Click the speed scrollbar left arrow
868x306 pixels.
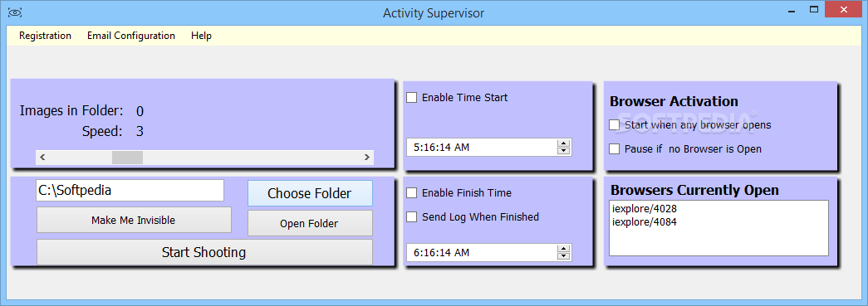(x=42, y=158)
